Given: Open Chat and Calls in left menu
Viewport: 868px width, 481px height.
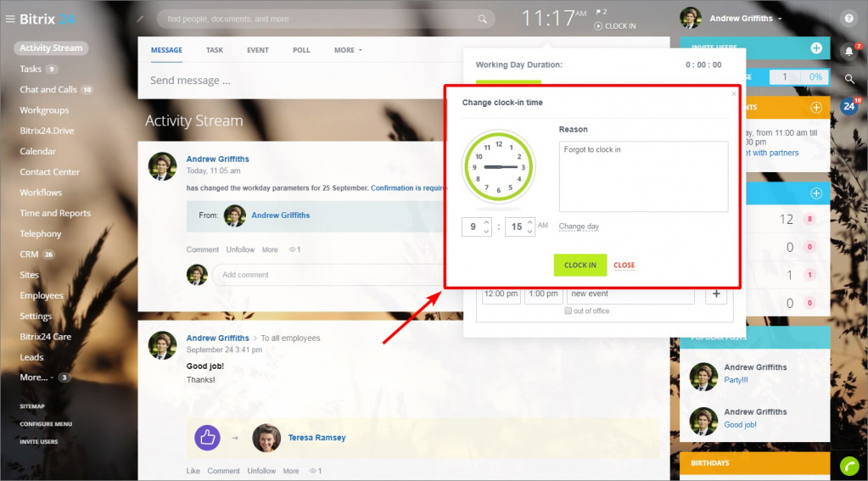Looking at the screenshot, I should point(48,90).
